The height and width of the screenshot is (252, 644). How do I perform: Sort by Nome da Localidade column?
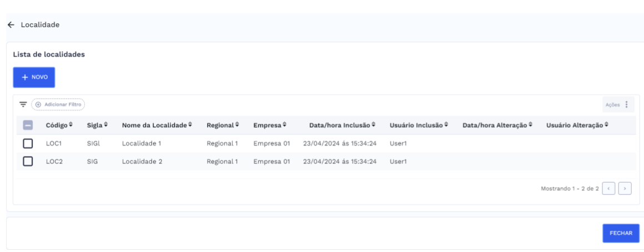click(158, 125)
